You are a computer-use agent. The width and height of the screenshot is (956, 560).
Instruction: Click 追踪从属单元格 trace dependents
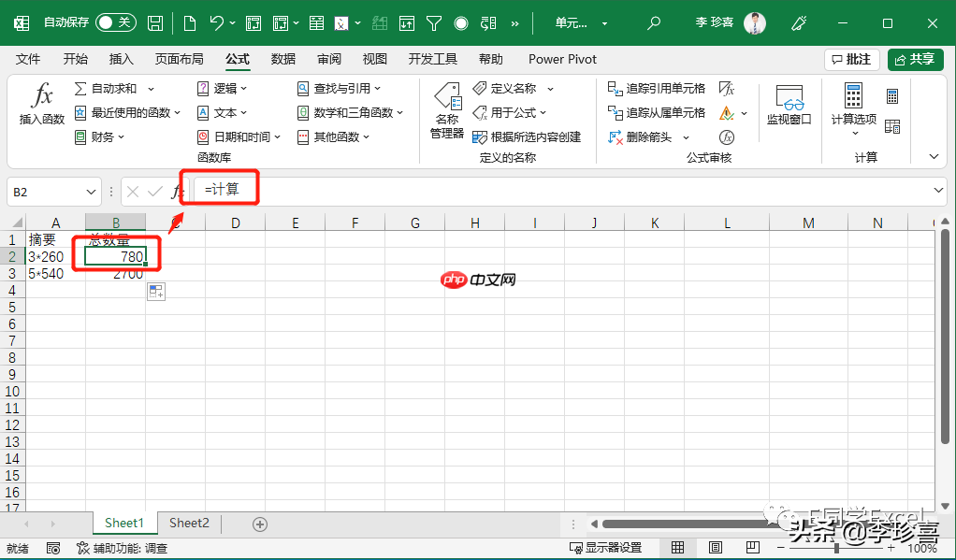tap(657, 113)
